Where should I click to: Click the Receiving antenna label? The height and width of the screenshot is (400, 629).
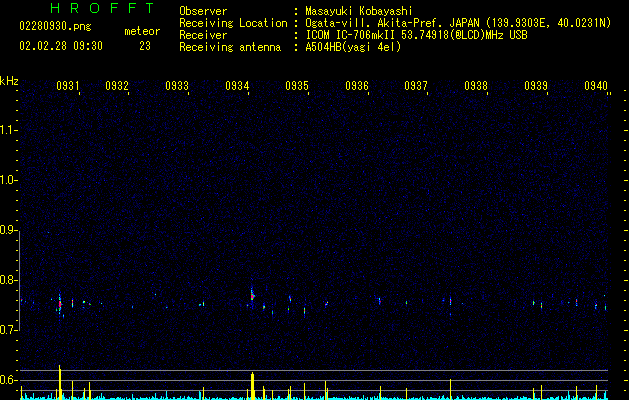(x=230, y=47)
